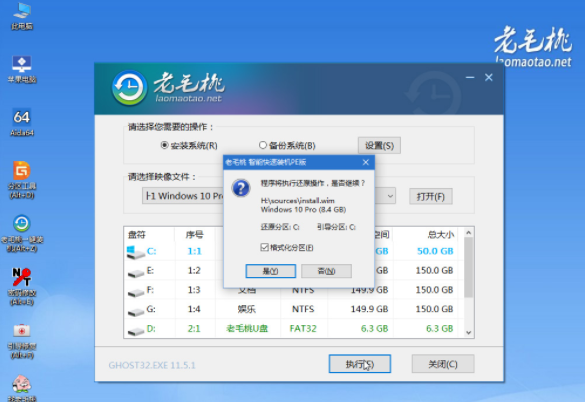Select the 1:3 cell in F: row
This screenshot has height=402, width=585.
[194, 290]
